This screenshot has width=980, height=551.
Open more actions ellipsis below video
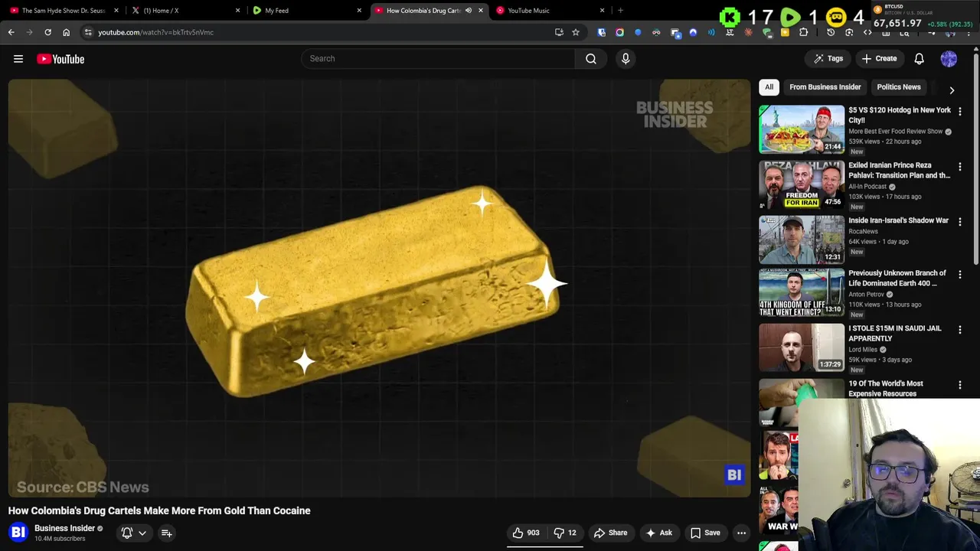[x=741, y=533]
